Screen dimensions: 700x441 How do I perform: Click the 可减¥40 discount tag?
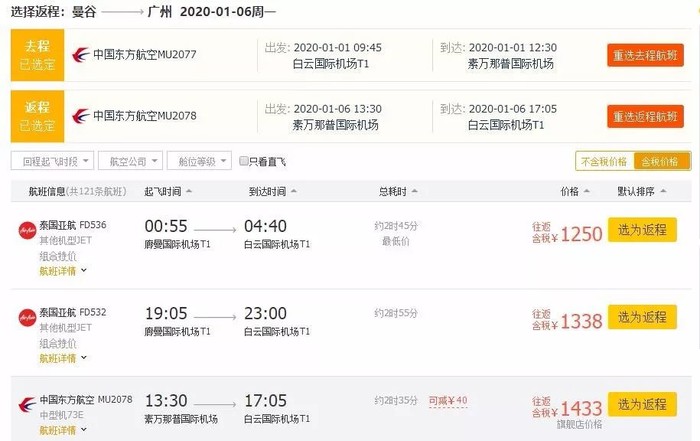click(448, 401)
